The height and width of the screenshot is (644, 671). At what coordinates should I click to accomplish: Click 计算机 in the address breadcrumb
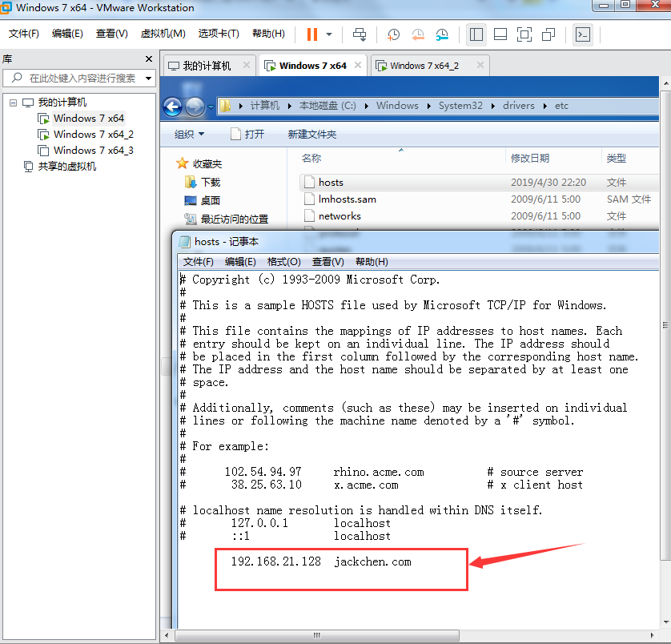(x=264, y=106)
